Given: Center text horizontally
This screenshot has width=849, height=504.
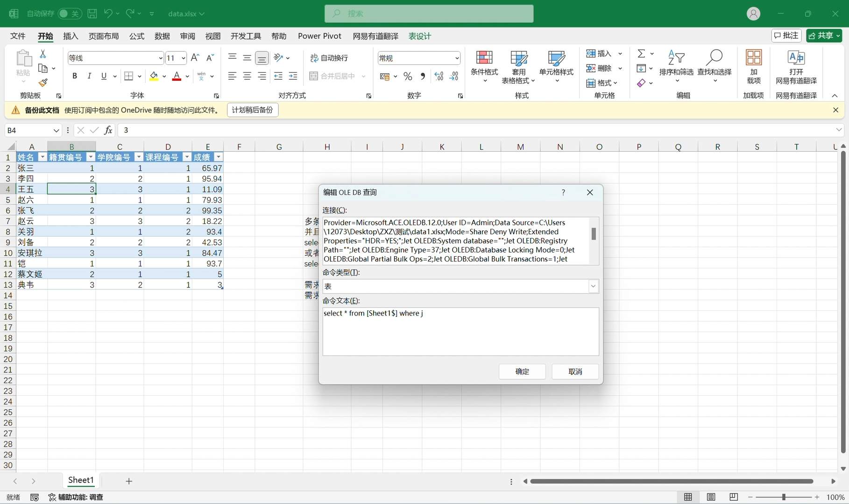Looking at the screenshot, I should 247,76.
